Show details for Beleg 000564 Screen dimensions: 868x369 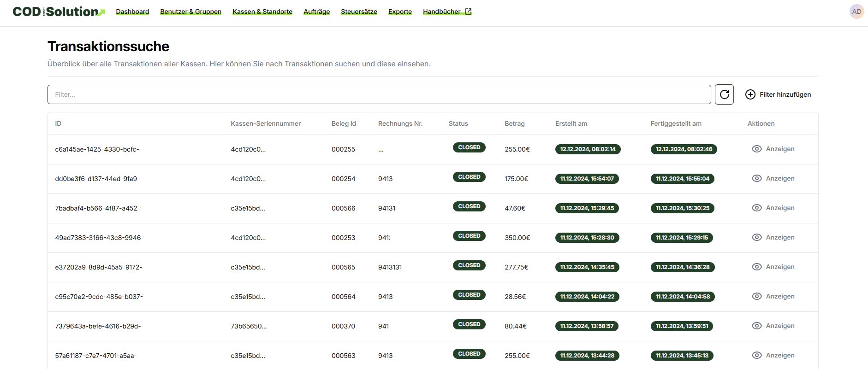pos(780,296)
